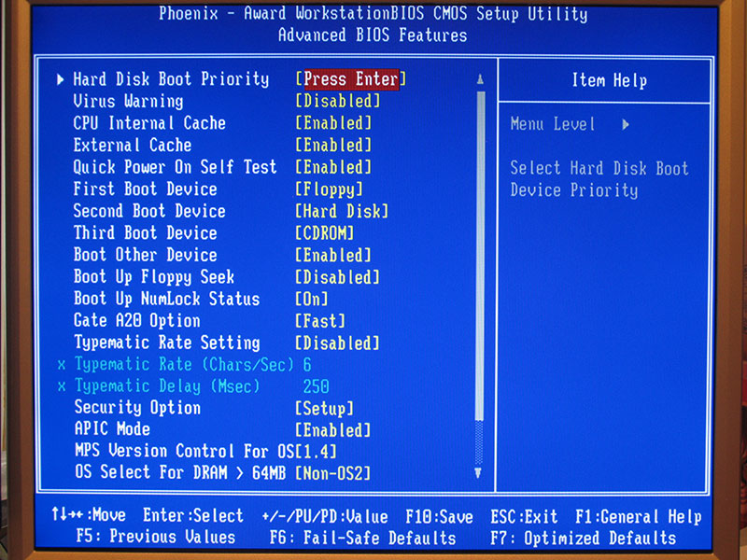Viewport: 747px width, 560px height.
Task: Click the Menu Level text
Action: click(553, 124)
